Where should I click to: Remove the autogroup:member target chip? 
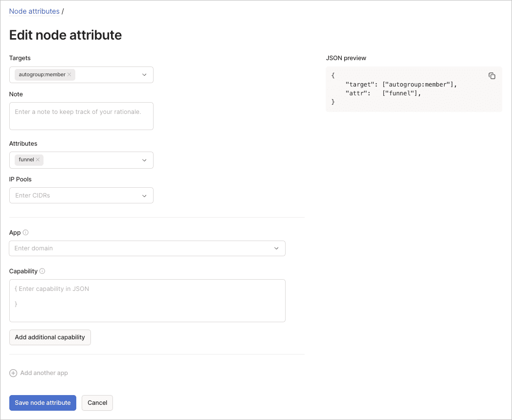(68, 74)
